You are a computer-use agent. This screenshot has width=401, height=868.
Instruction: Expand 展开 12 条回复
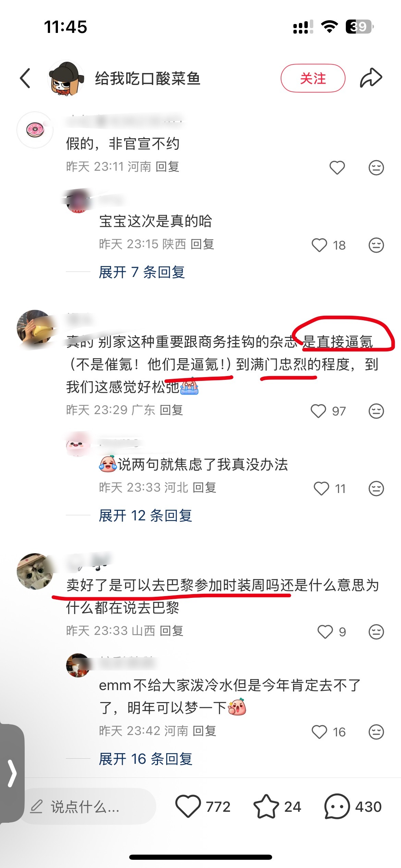click(145, 516)
